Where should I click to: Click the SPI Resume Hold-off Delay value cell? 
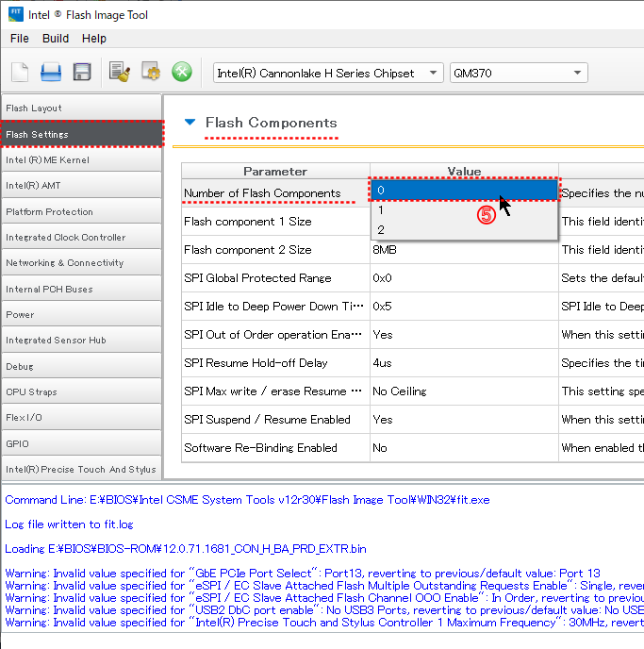click(x=463, y=363)
